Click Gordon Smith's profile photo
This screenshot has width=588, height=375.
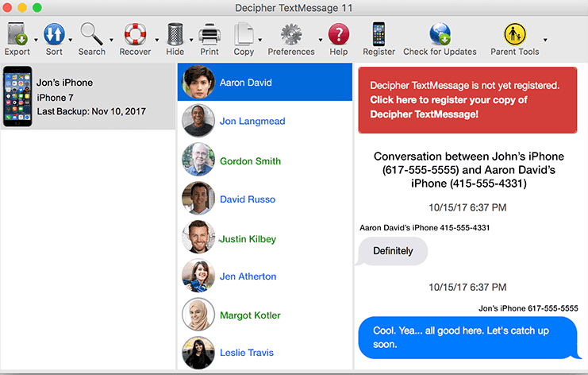(198, 160)
